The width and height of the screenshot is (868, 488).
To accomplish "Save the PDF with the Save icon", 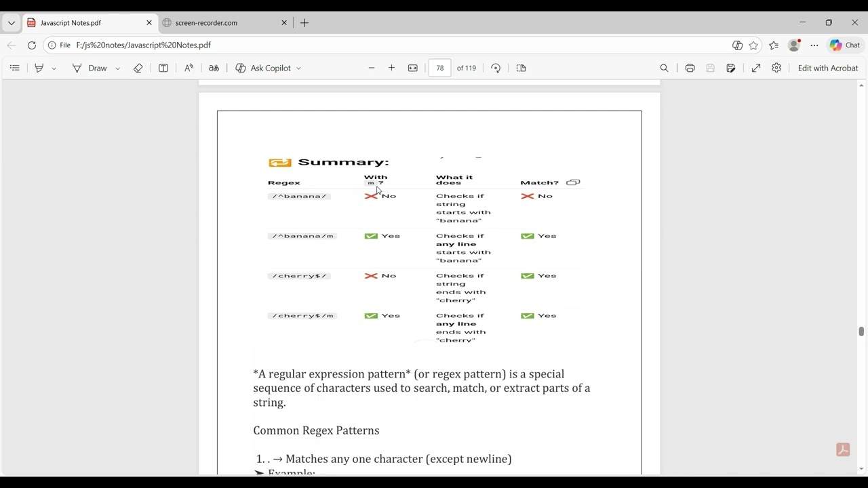I will coord(711,68).
